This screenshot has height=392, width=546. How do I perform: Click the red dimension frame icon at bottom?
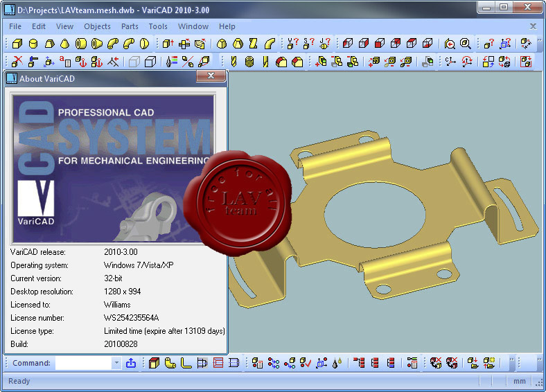(218, 363)
